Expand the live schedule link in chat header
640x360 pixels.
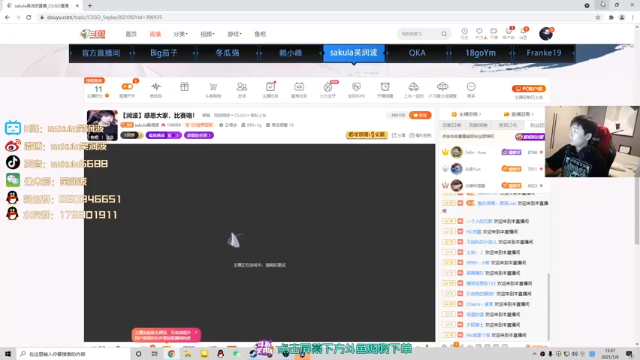(518, 114)
